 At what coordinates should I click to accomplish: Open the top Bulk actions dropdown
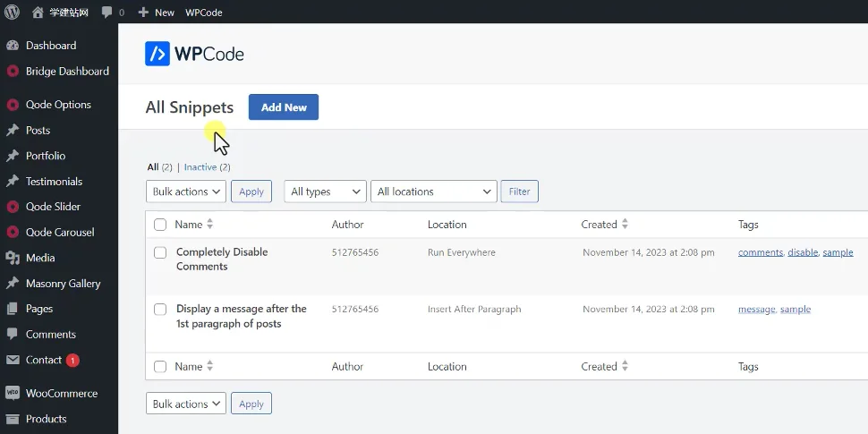tap(186, 191)
